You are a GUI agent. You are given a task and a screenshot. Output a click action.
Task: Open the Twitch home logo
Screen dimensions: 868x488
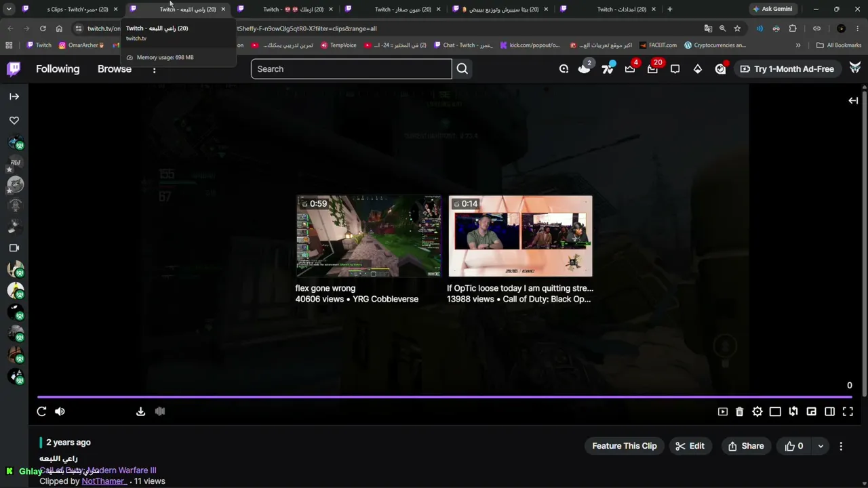click(x=14, y=68)
